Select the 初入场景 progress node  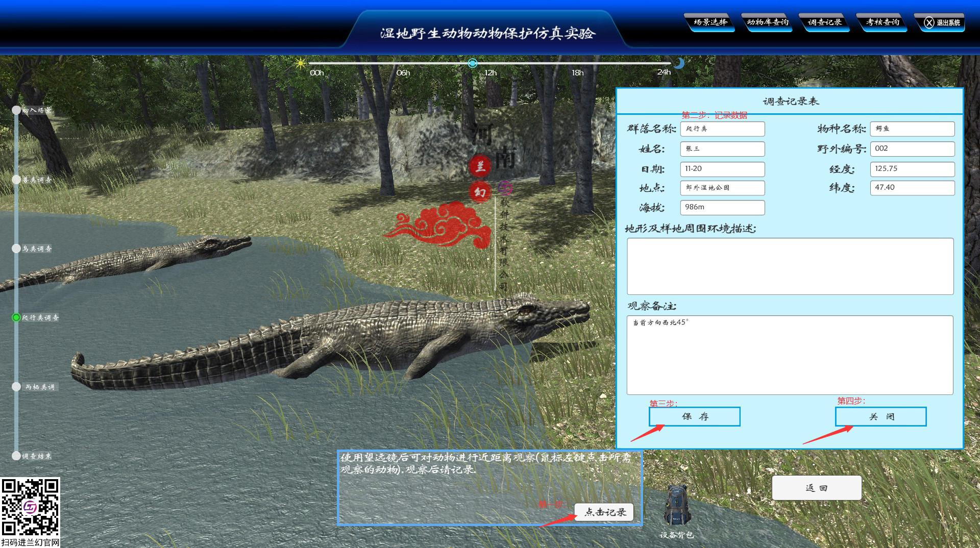click(15, 109)
